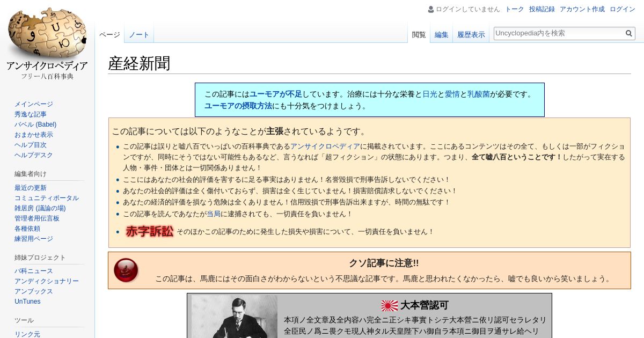Click おまかせ表示 random page link
This screenshot has height=338, width=644.
34,135
